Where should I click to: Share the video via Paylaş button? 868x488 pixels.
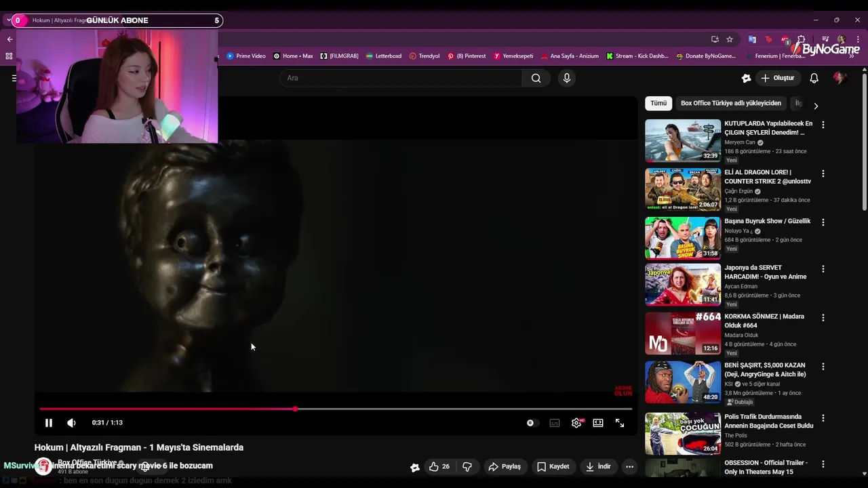point(505,466)
